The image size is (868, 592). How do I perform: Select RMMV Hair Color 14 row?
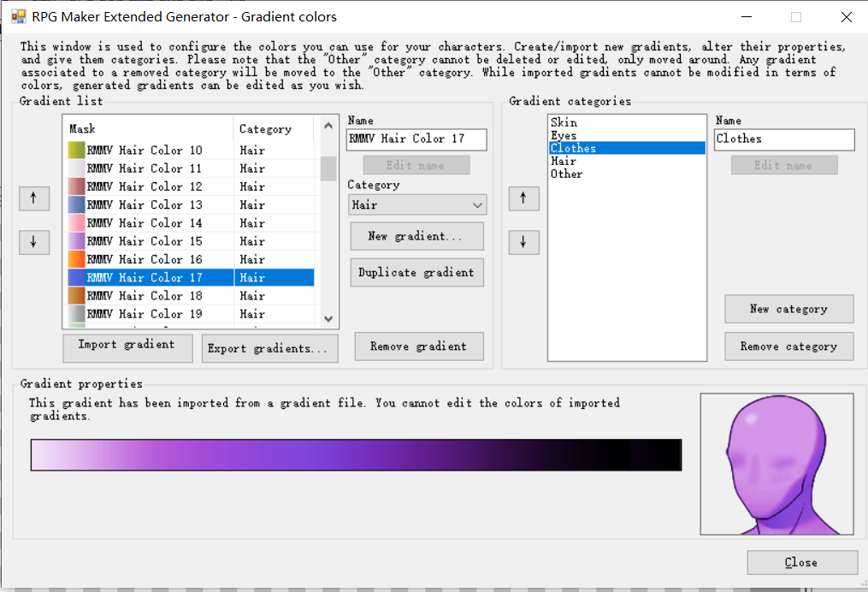(x=191, y=223)
